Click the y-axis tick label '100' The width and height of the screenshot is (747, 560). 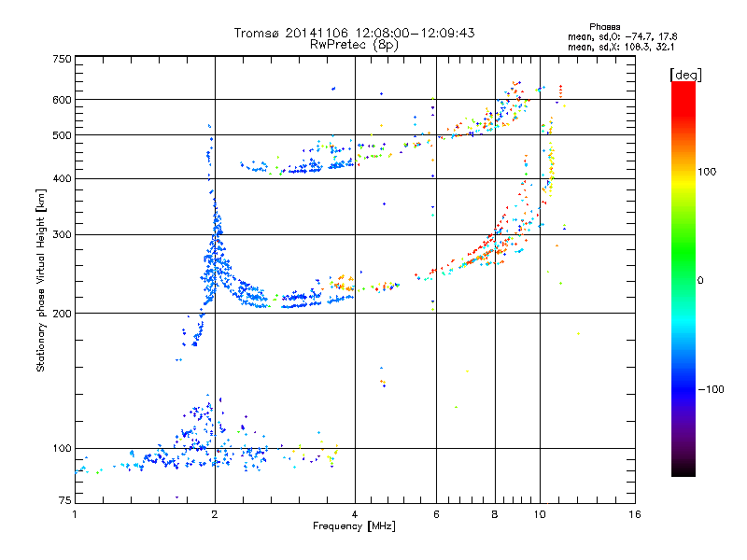click(62, 449)
